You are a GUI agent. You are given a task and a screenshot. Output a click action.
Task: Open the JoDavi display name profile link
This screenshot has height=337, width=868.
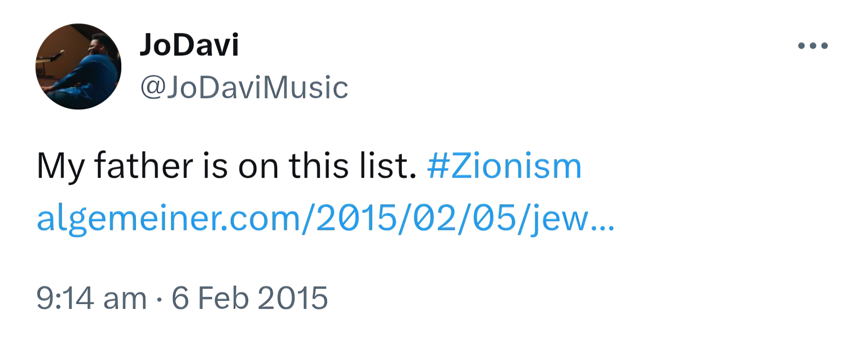[189, 45]
